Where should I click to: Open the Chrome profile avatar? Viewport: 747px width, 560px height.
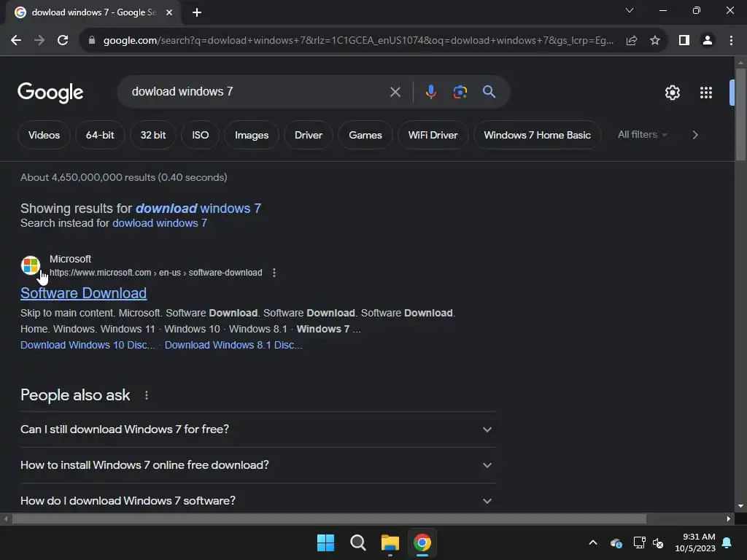pos(708,41)
